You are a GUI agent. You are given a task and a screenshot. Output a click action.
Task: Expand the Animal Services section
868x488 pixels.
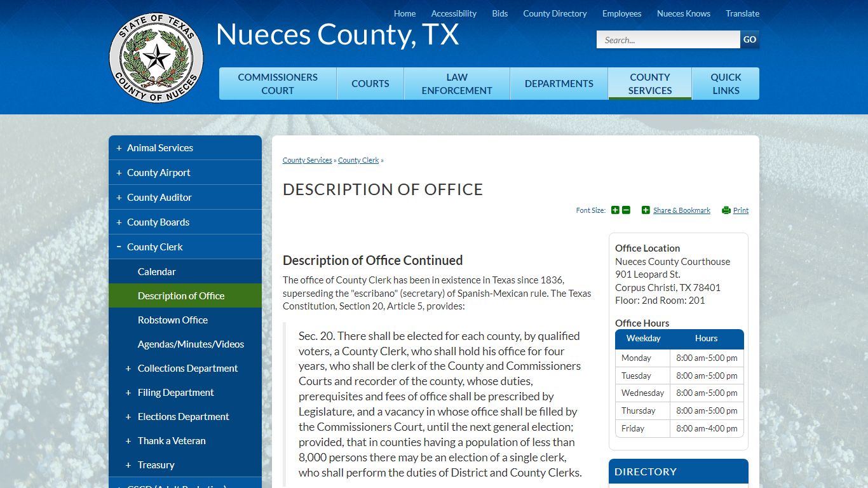point(119,148)
